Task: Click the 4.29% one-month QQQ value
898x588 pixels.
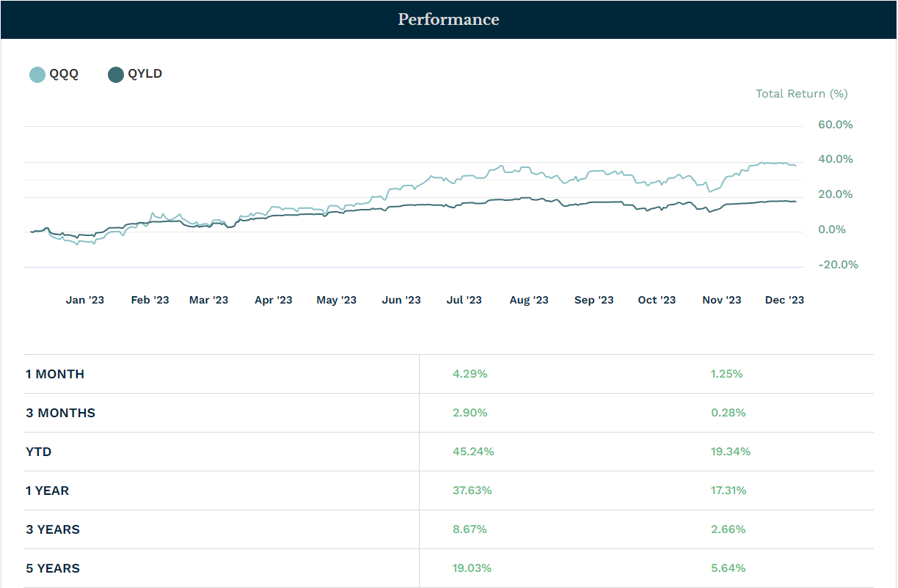Action: 470,374
